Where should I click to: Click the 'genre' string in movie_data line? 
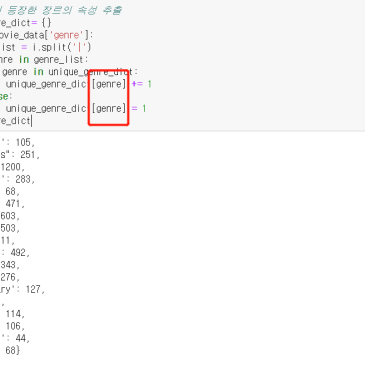pos(66,35)
